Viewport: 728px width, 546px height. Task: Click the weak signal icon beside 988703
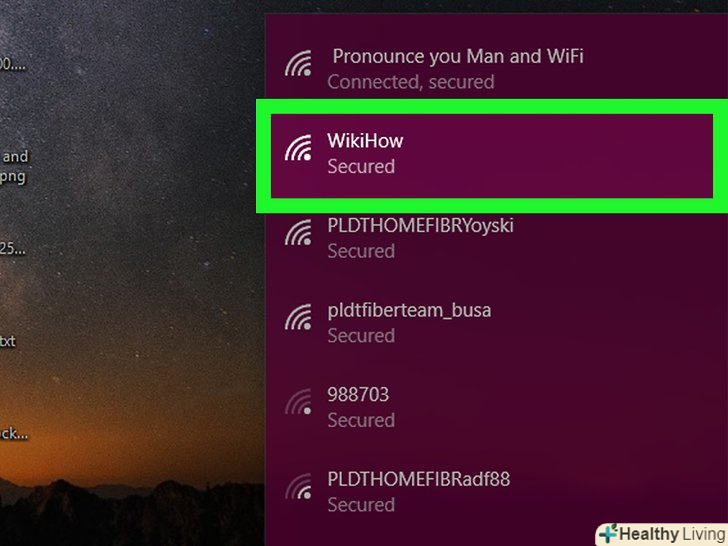point(298,402)
